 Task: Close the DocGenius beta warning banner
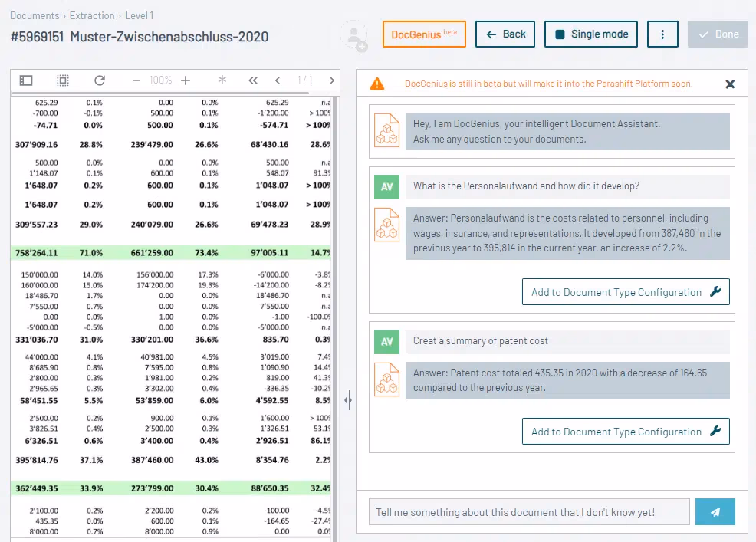click(730, 84)
